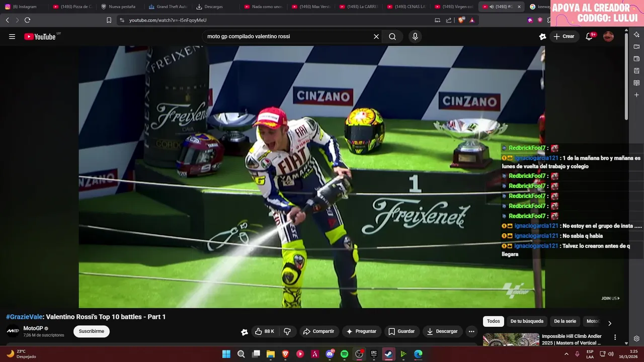Clear the YouTube search query
Viewport: 644px width, 362px height.
(x=376, y=36)
